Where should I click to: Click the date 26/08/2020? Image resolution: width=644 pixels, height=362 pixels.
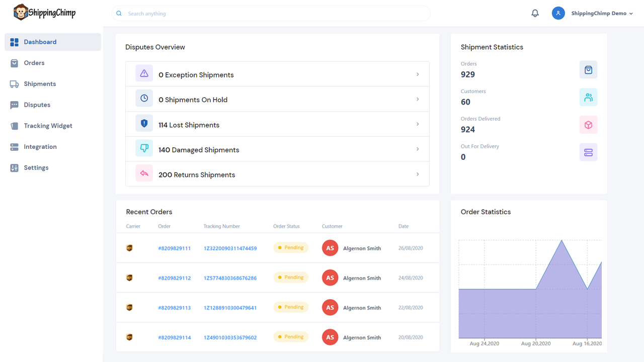click(411, 248)
